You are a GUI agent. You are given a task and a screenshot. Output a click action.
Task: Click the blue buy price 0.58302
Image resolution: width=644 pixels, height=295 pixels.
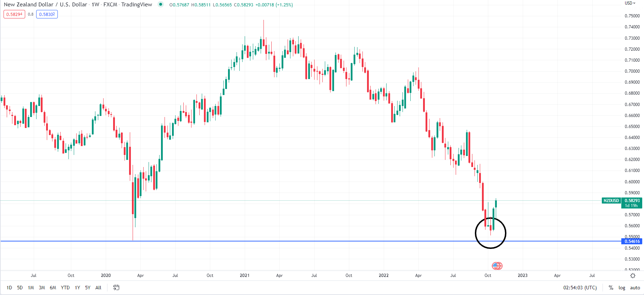47,14
